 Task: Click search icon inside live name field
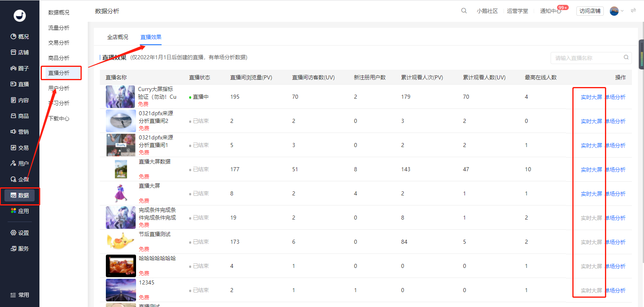[626, 58]
